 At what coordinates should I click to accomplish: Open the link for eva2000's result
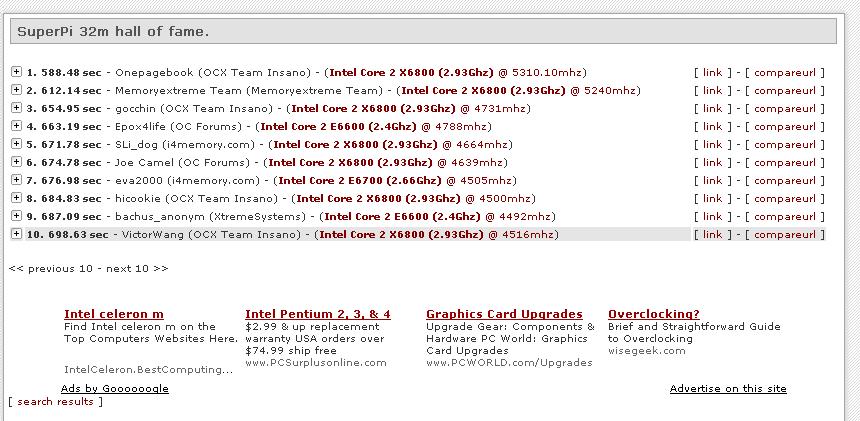tap(712, 180)
